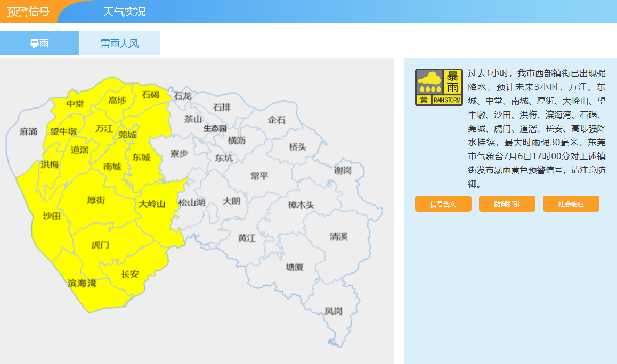Click the yellow rainstorm warning icon

(x=439, y=87)
